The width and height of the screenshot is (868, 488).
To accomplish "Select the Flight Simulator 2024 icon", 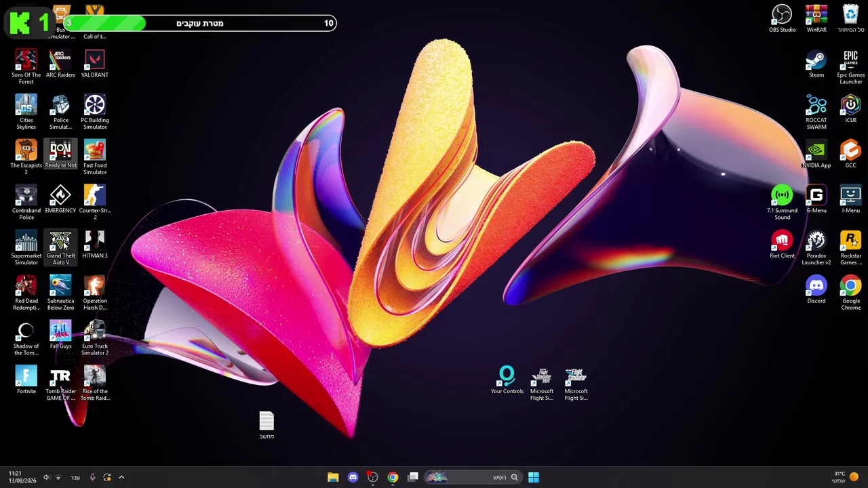I will (542, 383).
